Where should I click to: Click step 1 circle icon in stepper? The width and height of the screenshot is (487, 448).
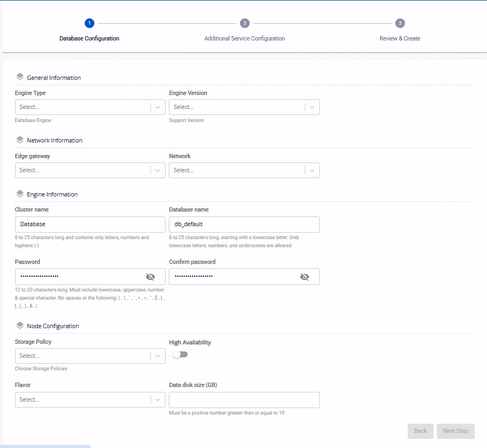(x=90, y=23)
